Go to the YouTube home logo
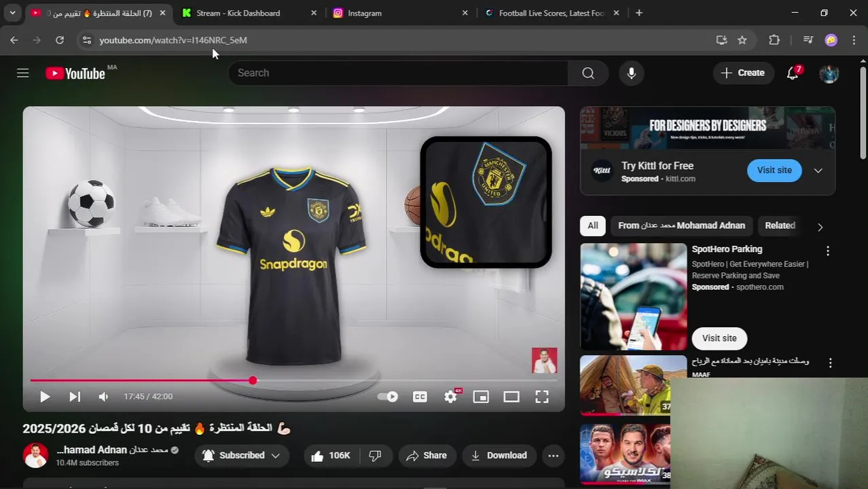Image resolution: width=868 pixels, height=489 pixels. coord(75,73)
